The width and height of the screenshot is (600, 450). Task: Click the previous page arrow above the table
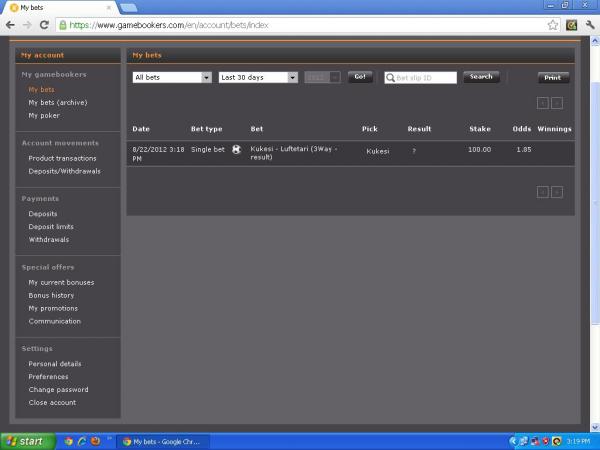coord(543,102)
